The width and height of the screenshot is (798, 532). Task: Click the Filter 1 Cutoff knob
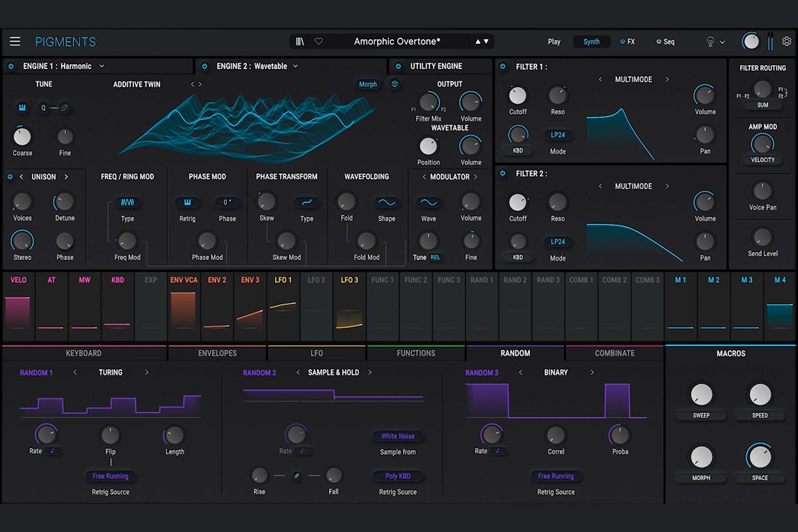pyautogui.click(x=517, y=96)
